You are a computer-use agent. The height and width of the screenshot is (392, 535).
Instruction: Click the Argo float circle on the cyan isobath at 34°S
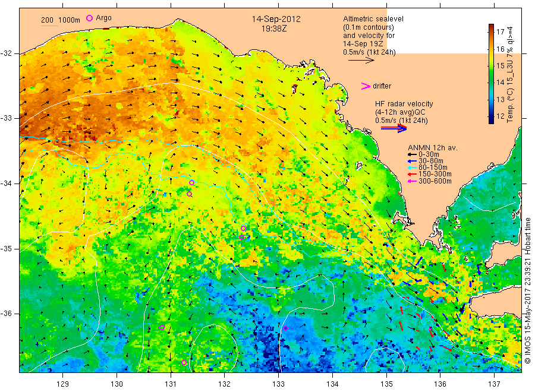pos(192,183)
